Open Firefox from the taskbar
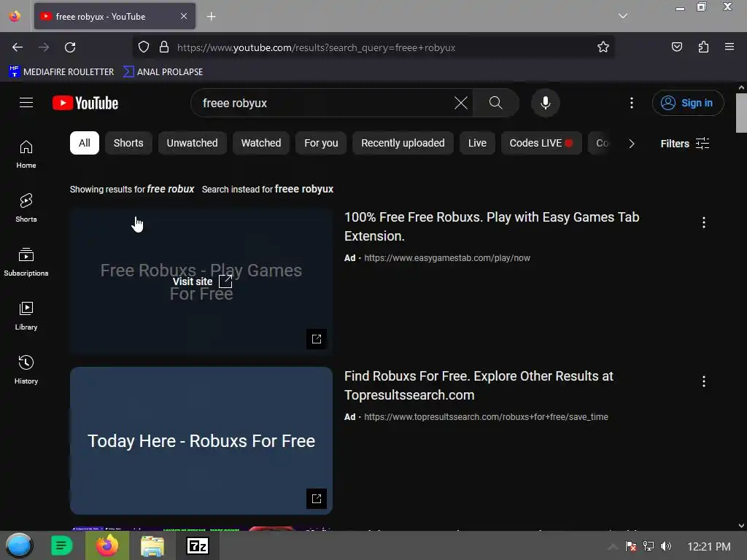747x560 pixels. (x=107, y=545)
